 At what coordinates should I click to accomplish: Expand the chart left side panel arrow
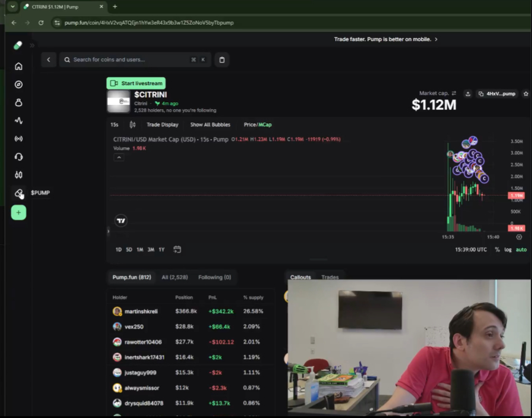108,232
